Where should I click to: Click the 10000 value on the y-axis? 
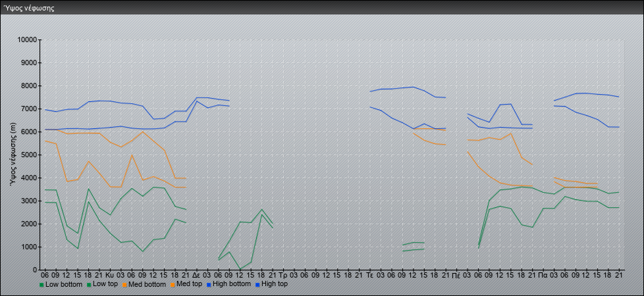[27, 40]
